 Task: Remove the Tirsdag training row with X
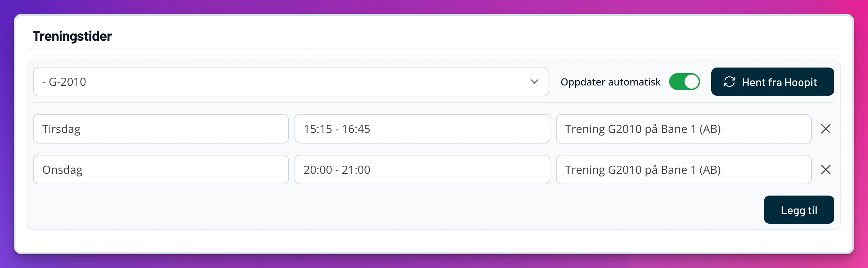tap(825, 129)
